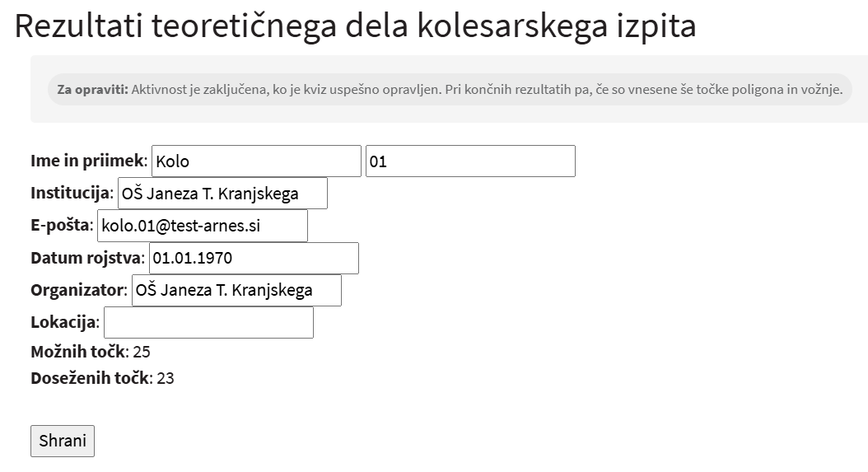868x472 pixels.
Task: Focus the Institucija input field
Action: pos(222,194)
